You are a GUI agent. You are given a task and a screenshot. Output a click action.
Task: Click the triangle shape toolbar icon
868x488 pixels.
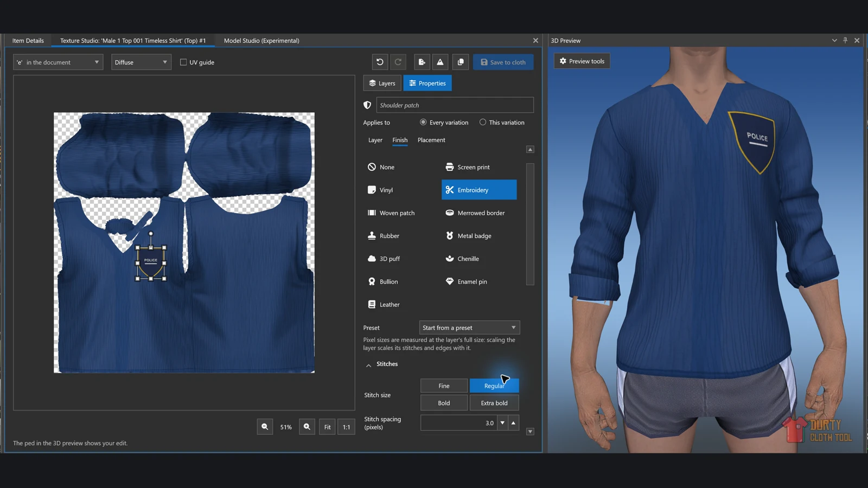440,62
